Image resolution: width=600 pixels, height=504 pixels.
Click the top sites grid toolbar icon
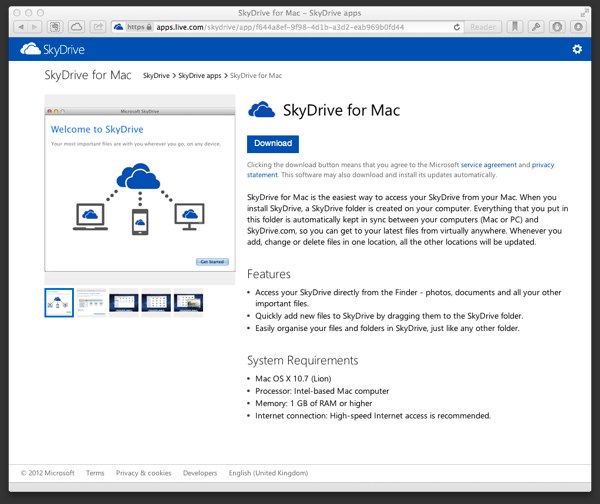[x=55, y=27]
